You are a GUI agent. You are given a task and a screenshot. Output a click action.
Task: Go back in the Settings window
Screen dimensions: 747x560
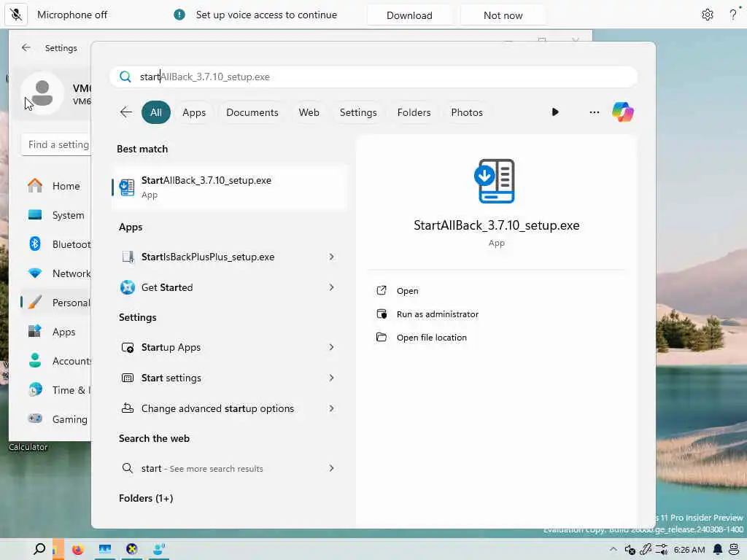pos(26,47)
